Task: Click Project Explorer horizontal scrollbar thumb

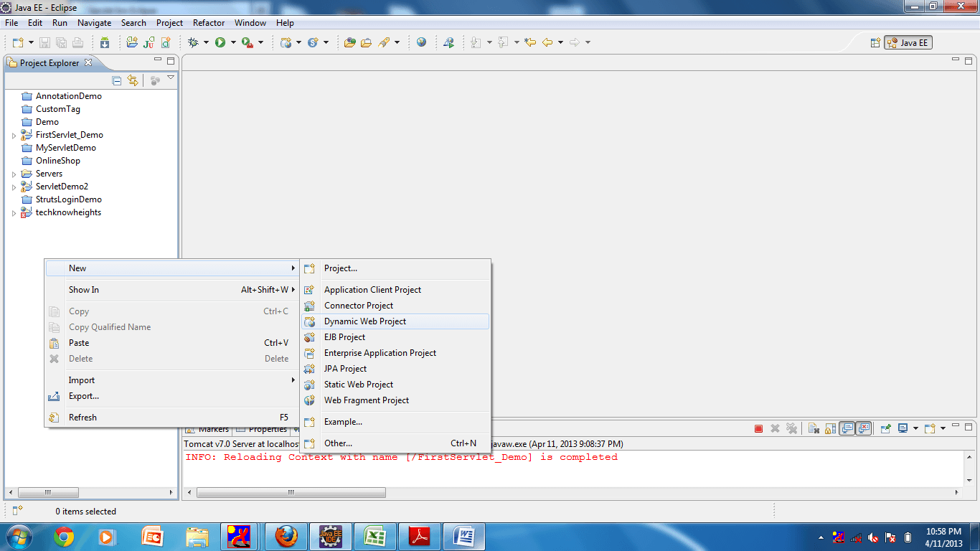Action: point(47,493)
